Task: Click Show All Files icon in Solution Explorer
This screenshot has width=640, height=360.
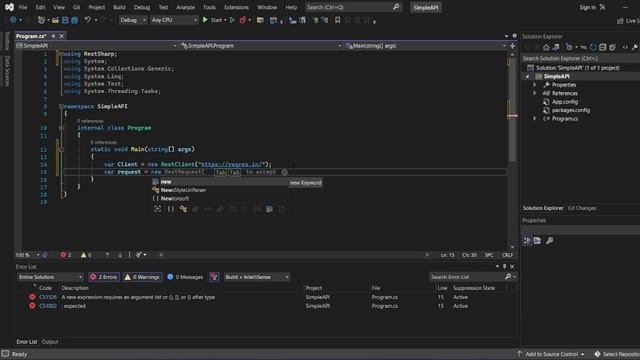Action: point(612,47)
